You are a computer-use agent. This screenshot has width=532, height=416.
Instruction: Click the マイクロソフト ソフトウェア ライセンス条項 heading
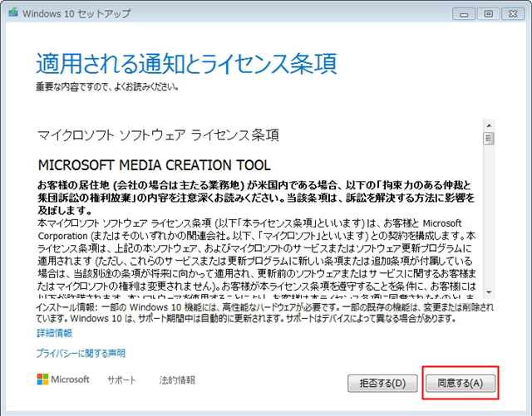pyautogui.click(x=158, y=135)
